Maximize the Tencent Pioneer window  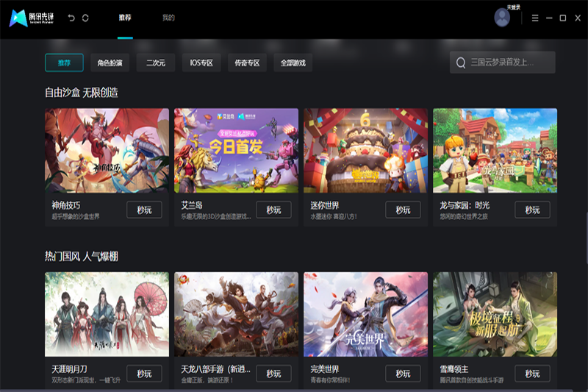tap(563, 18)
